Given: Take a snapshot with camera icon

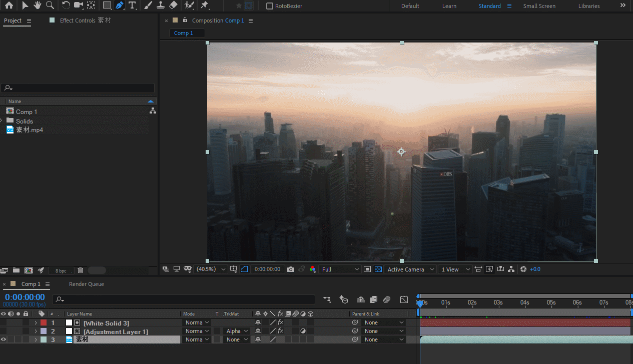Looking at the screenshot, I should coord(291,269).
